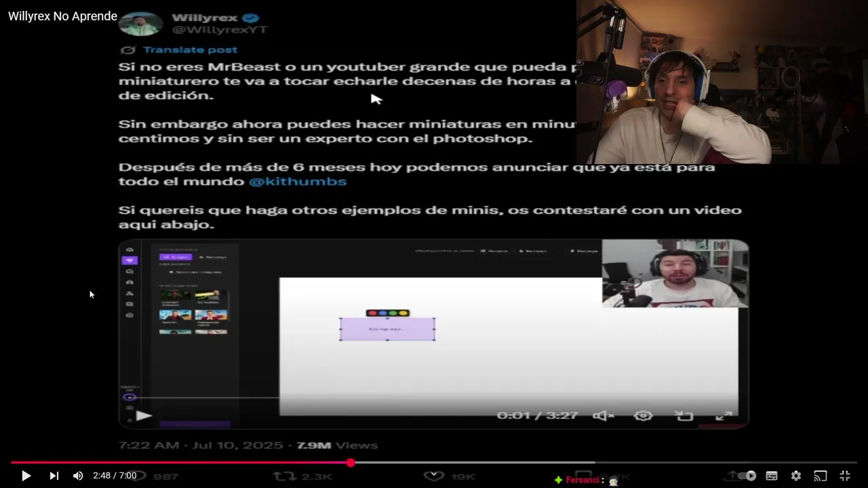The width and height of the screenshot is (868, 488).
Task: Expand the embedded tweet video to full screen
Action: (724, 415)
